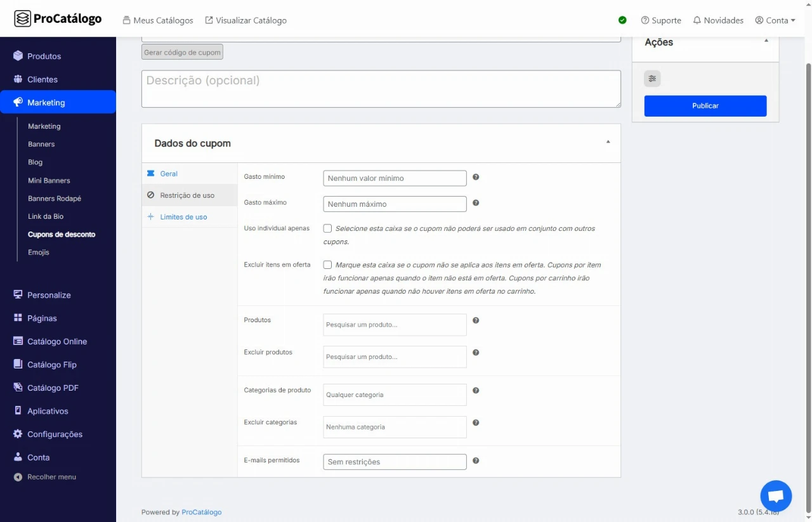Click the help icon beside E-mails permitidos
This screenshot has width=812, height=522.
pyautogui.click(x=476, y=461)
